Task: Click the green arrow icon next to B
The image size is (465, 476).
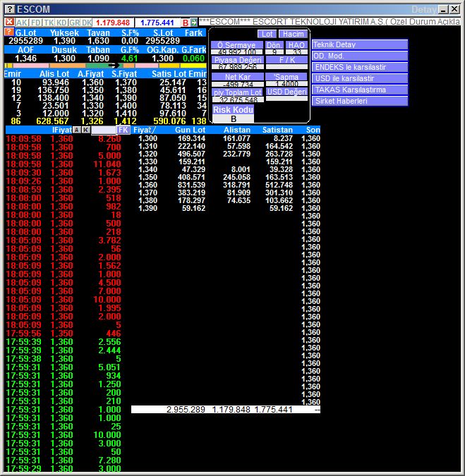Action: click(x=194, y=23)
